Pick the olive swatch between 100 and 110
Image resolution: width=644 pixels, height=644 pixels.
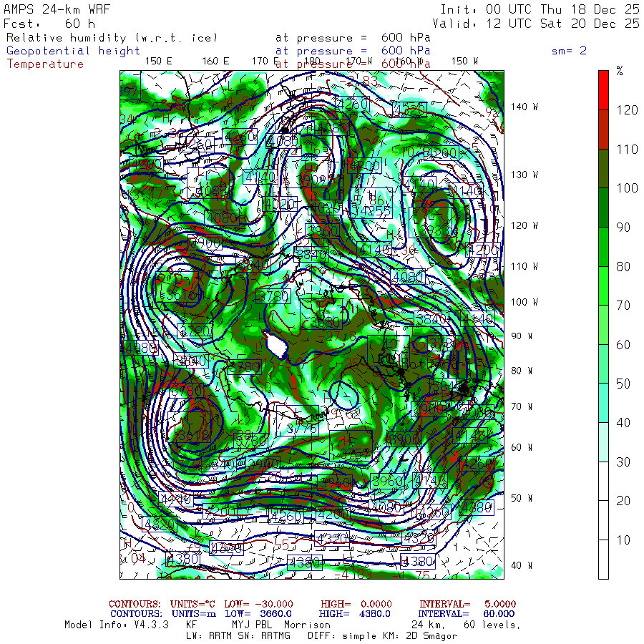coord(603,168)
